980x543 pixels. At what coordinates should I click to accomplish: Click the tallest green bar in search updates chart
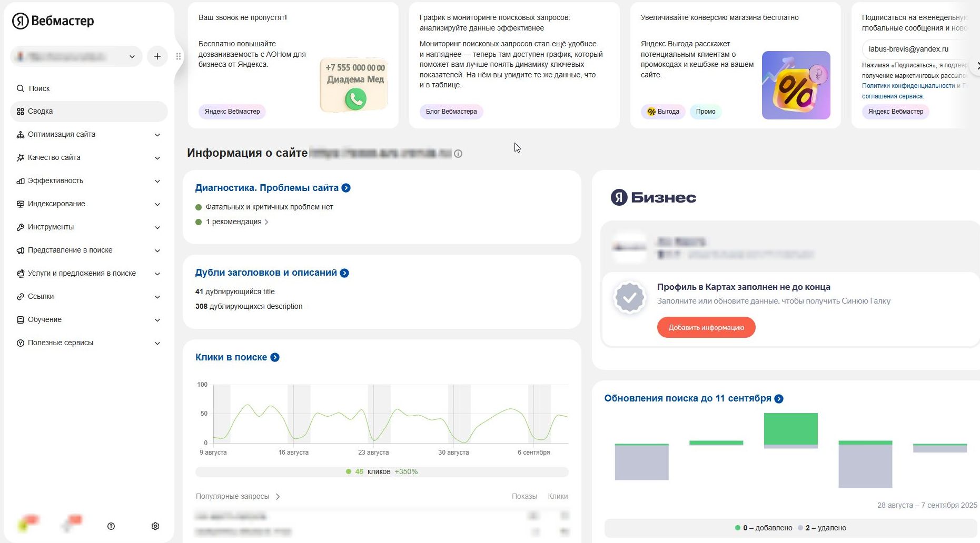791,429
